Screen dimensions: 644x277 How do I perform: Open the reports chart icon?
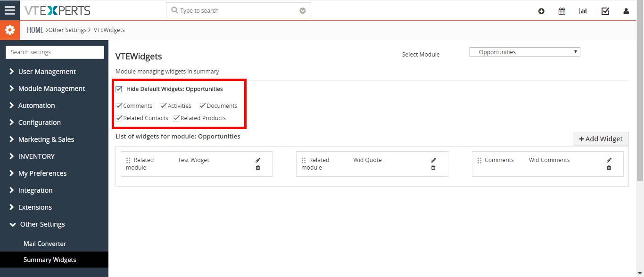(x=583, y=11)
